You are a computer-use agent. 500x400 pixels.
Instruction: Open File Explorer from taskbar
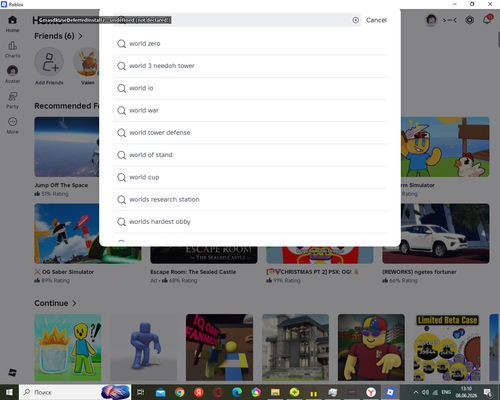(x=275, y=392)
